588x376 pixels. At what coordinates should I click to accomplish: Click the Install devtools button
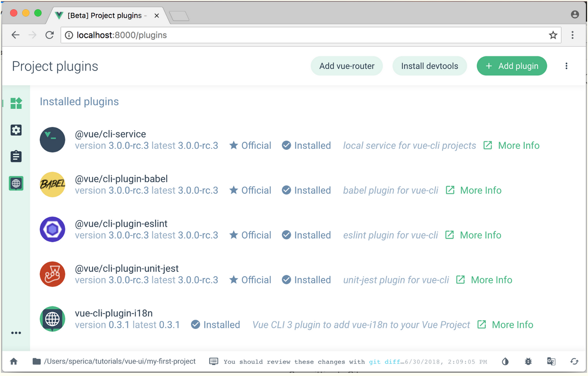[x=430, y=66]
